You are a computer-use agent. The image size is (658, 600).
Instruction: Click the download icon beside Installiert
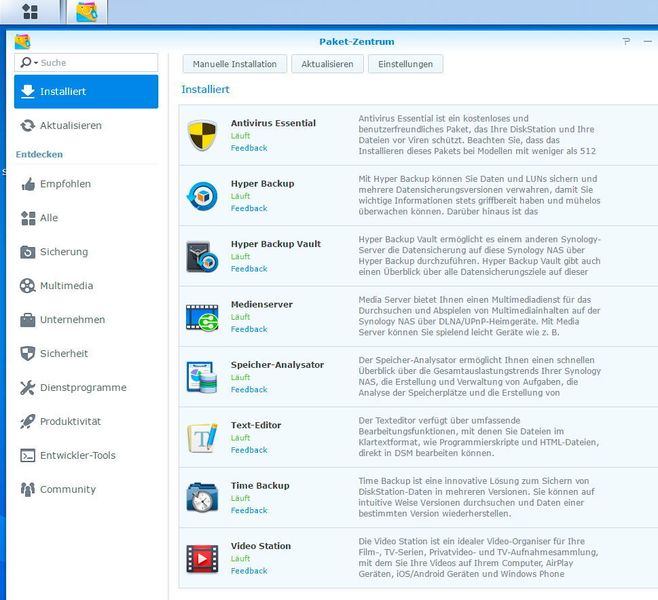(x=28, y=91)
